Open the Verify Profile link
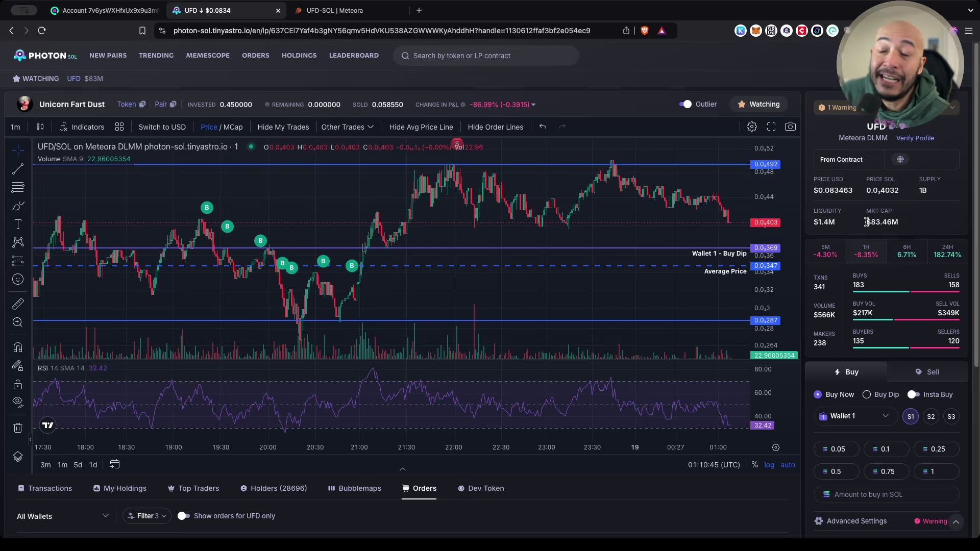Viewport: 980px width, 551px height. point(915,138)
